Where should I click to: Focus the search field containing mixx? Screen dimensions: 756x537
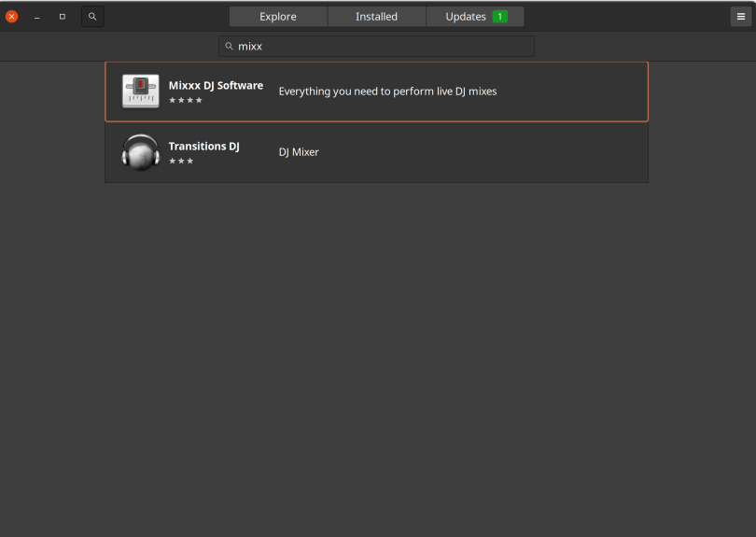(x=376, y=47)
